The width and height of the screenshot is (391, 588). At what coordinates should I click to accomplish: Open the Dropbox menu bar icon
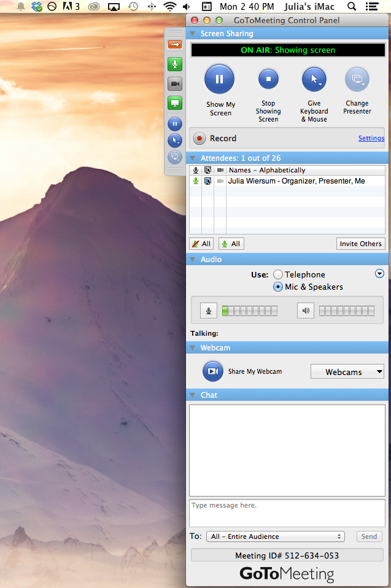36,6
